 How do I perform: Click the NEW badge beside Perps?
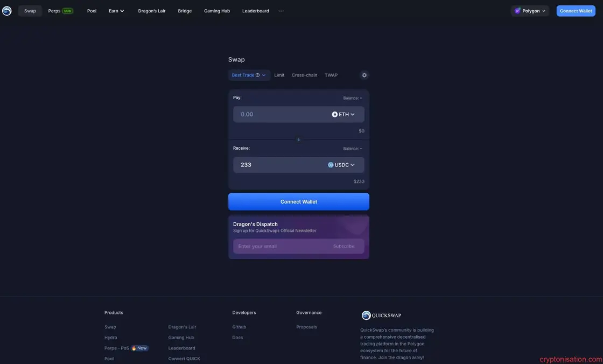(68, 11)
